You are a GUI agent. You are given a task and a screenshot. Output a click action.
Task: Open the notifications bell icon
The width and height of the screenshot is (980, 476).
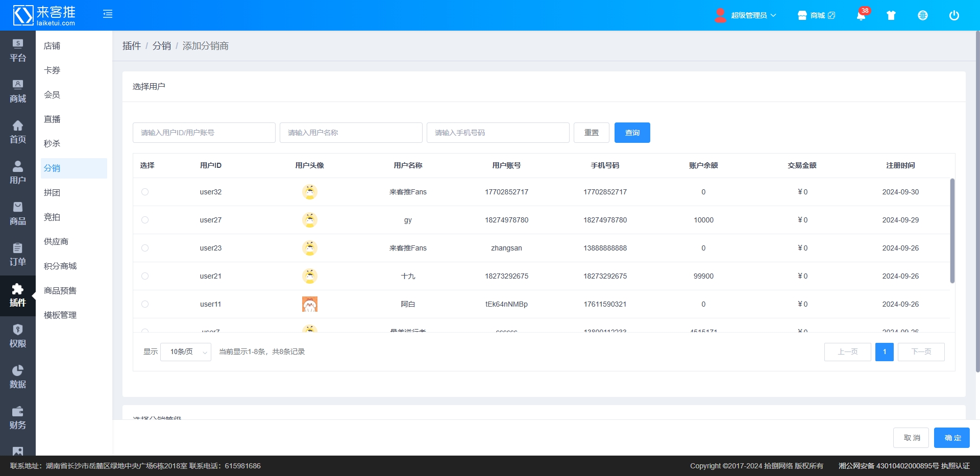[861, 15]
